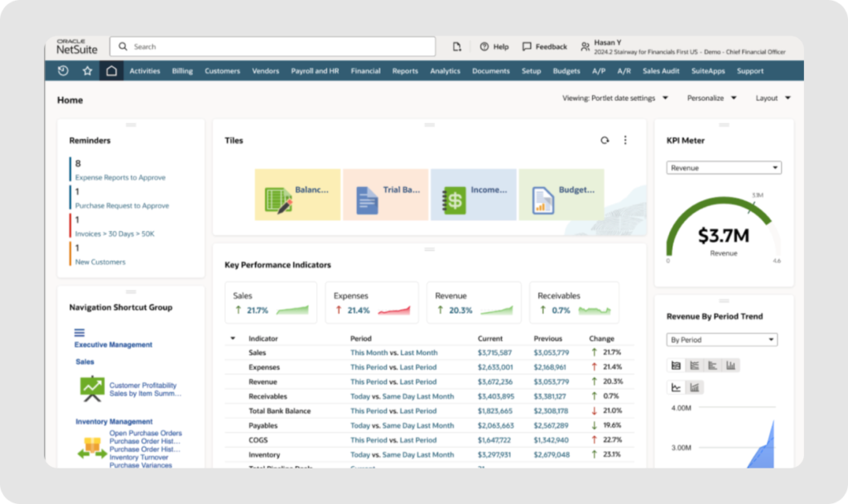The image size is (848, 504).
Task: Open the Support menu
Action: [750, 71]
